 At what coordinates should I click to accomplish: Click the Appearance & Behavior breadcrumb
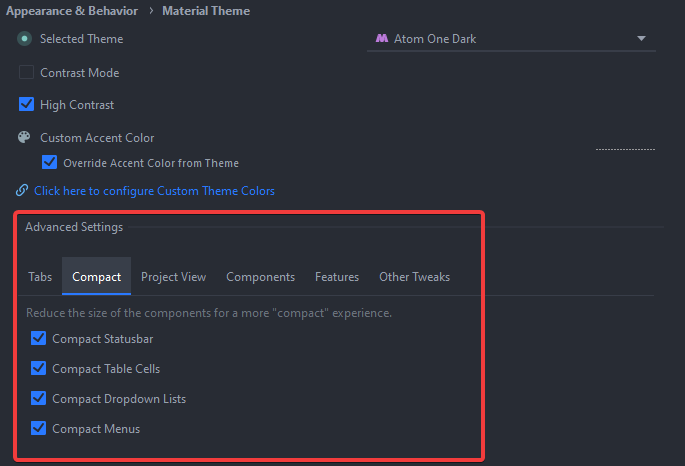point(72,11)
